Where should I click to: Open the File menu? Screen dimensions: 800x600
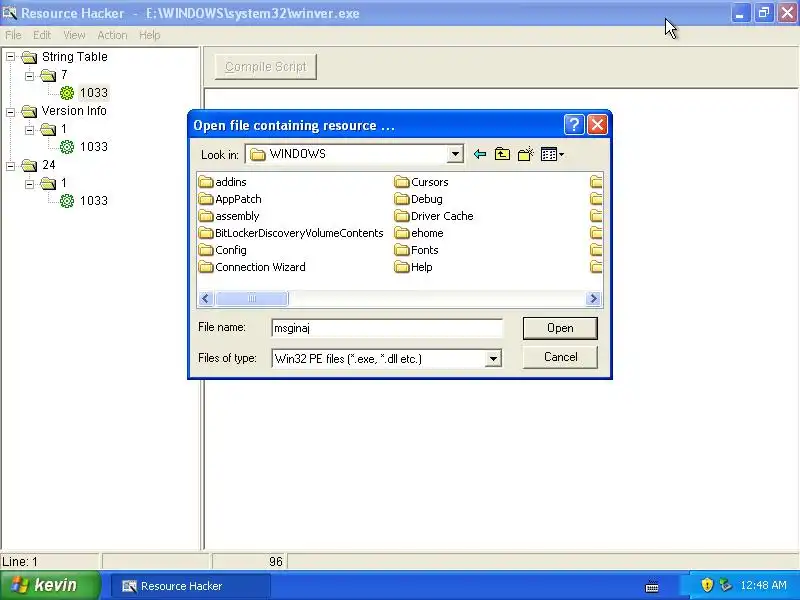tap(13, 35)
